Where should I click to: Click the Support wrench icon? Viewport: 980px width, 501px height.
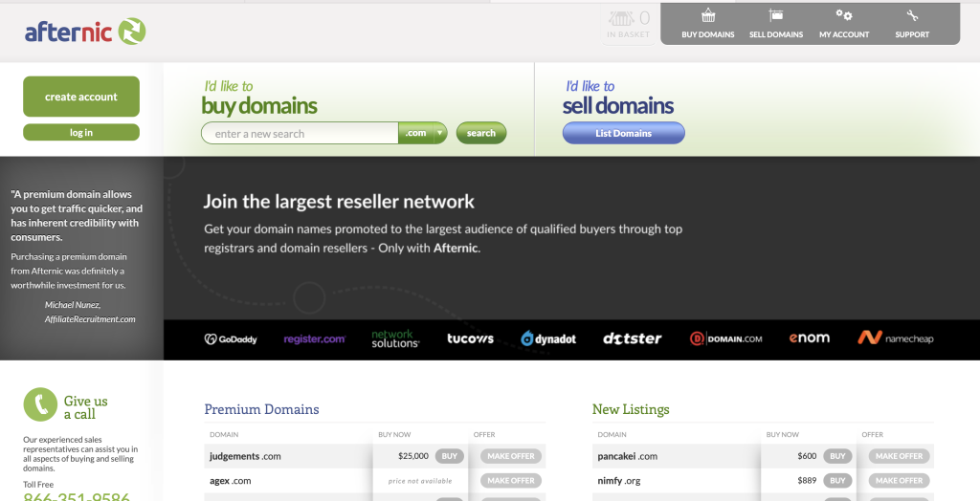(x=911, y=16)
